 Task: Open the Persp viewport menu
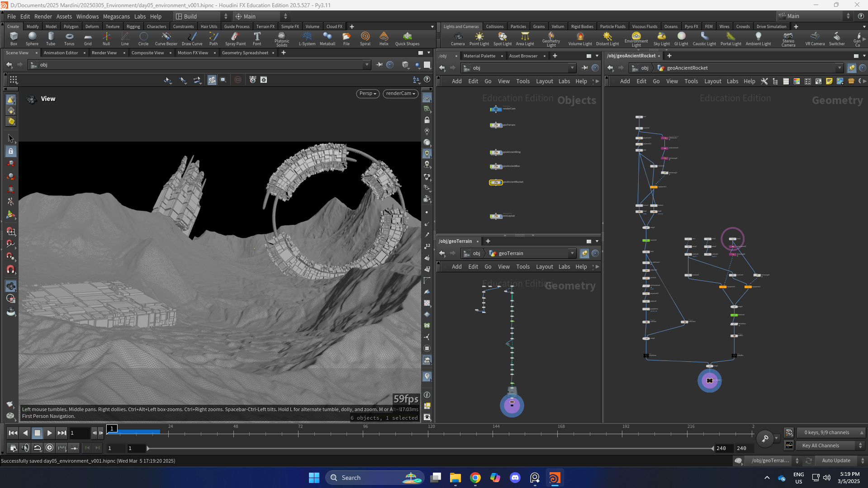[x=368, y=94]
